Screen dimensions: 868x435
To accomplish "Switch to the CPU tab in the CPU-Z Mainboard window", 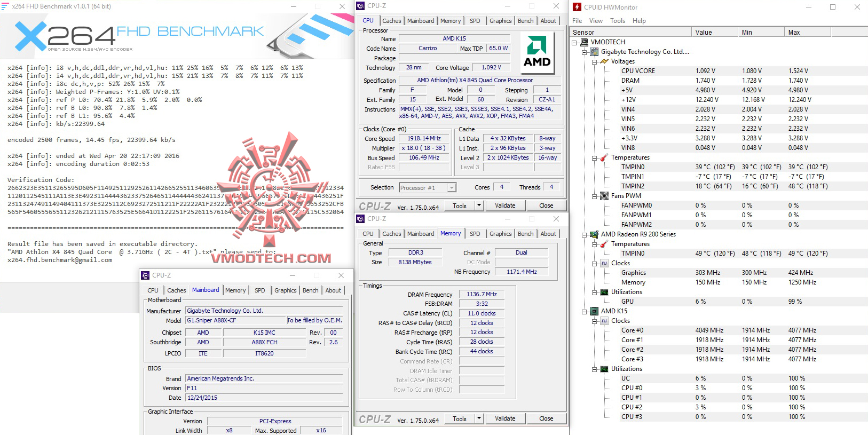I will pyautogui.click(x=153, y=290).
